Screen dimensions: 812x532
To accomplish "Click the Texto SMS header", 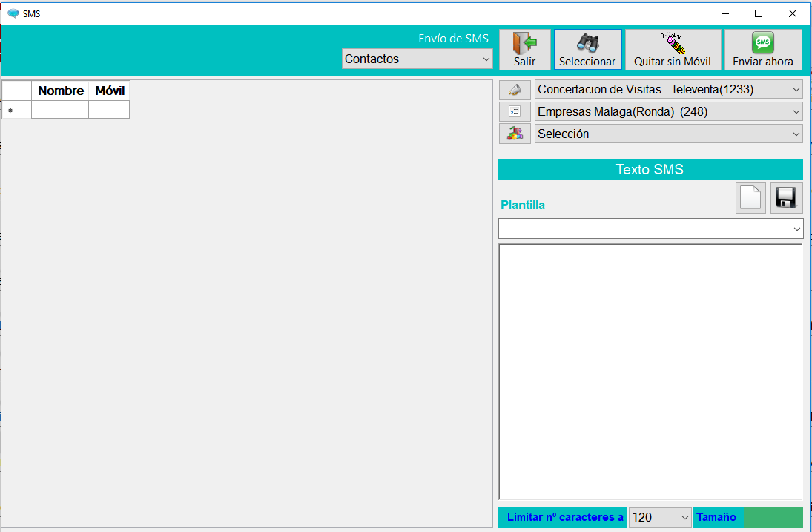I will tap(650, 169).
